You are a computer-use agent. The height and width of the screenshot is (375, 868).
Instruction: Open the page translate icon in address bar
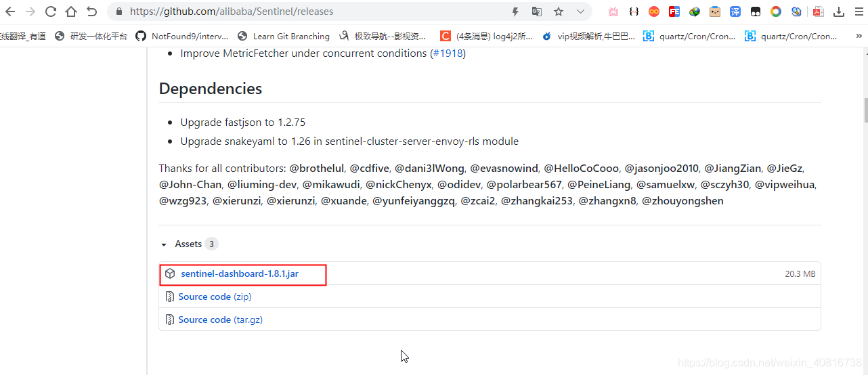[x=537, y=12]
